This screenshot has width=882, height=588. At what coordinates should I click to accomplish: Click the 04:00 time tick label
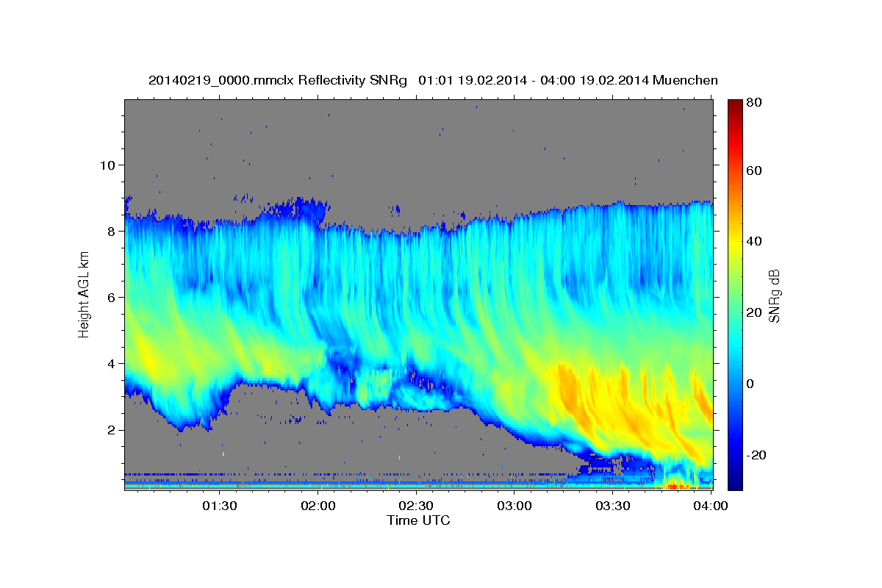point(711,506)
